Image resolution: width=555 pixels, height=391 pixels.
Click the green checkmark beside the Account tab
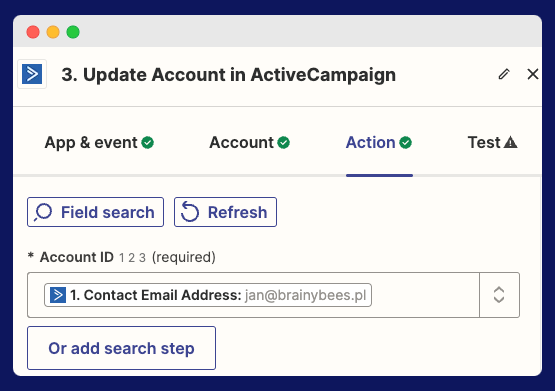[284, 143]
